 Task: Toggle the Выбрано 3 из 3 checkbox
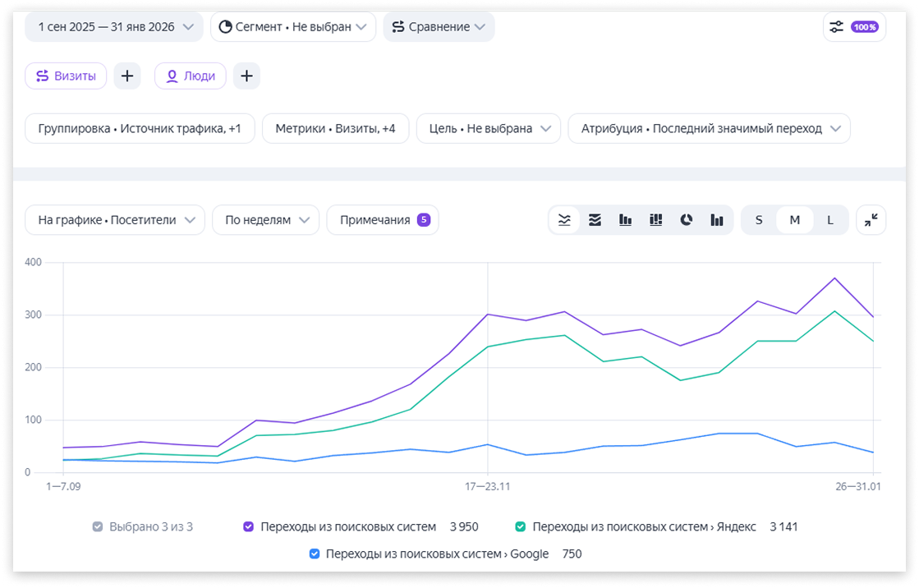[97, 526]
